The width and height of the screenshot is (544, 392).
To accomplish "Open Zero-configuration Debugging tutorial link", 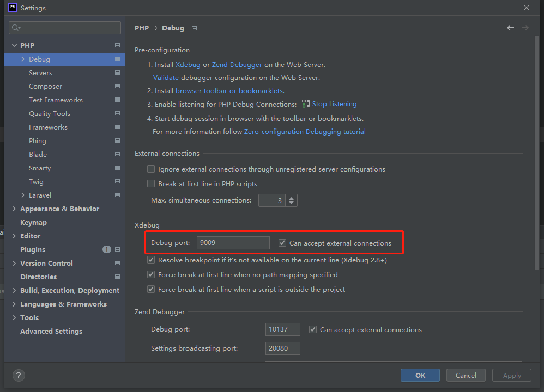I will 305,132.
